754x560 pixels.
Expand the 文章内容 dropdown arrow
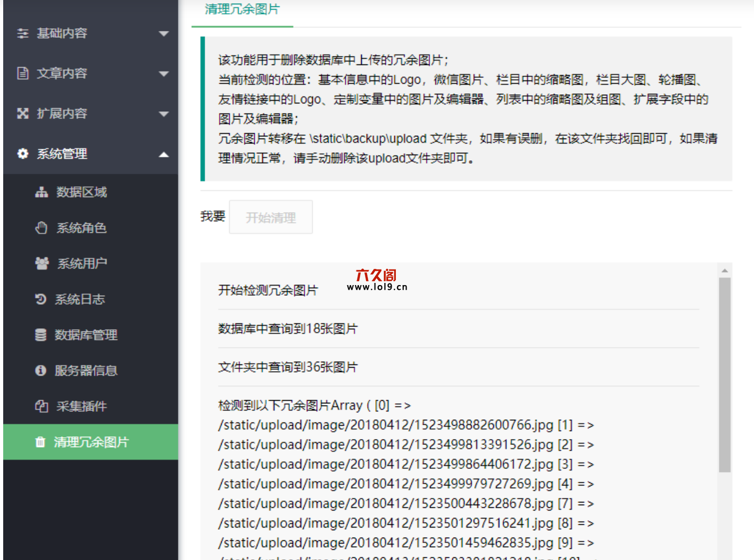[164, 74]
